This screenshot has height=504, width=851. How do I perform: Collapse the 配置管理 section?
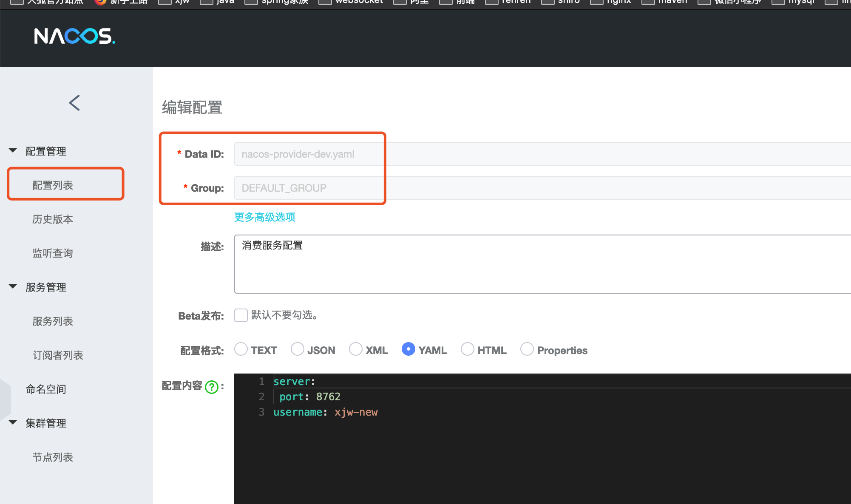pyautogui.click(x=13, y=151)
